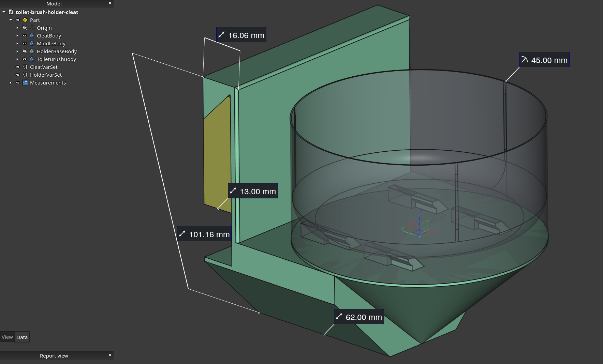Toggle HolderVarSet visibility eye
603x364 pixels.
pos(18,75)
